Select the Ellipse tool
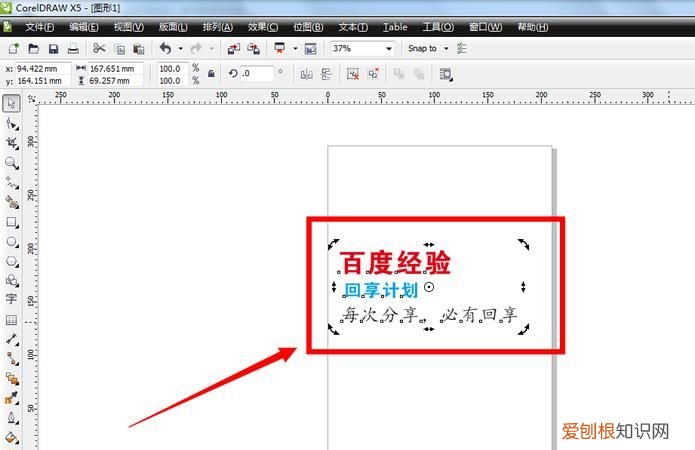 pyautogui.click(x=12, y=242)
